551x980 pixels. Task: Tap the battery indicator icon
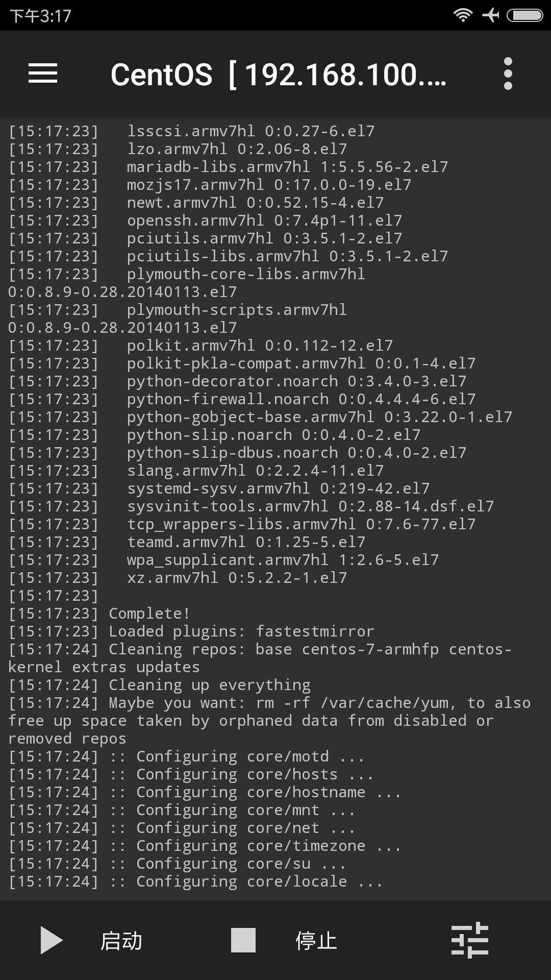pos(524,15)
